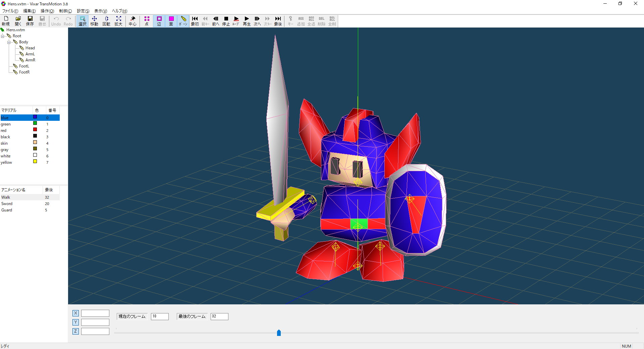644x349 pixels.
Task: Click the Center (中心) tool icon
Action: click(x=132, y=21)
